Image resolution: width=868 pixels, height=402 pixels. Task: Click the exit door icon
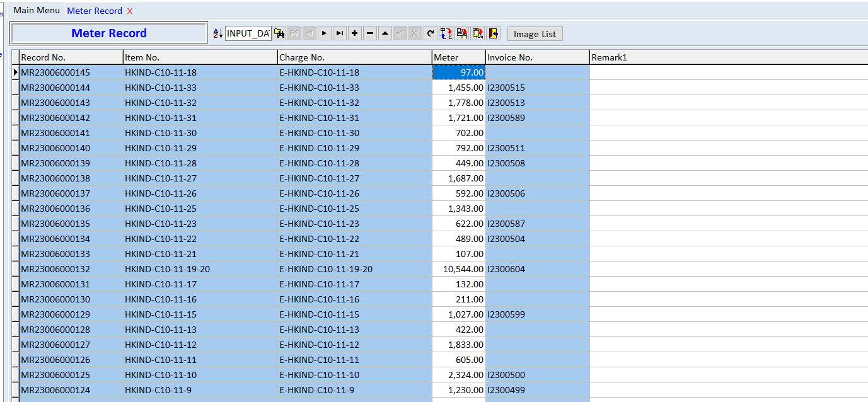click(493, 33)
